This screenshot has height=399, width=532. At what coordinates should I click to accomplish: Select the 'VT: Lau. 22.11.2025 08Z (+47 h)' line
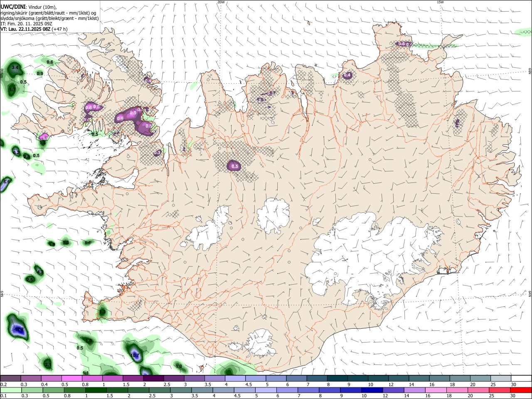coord(34,29)
